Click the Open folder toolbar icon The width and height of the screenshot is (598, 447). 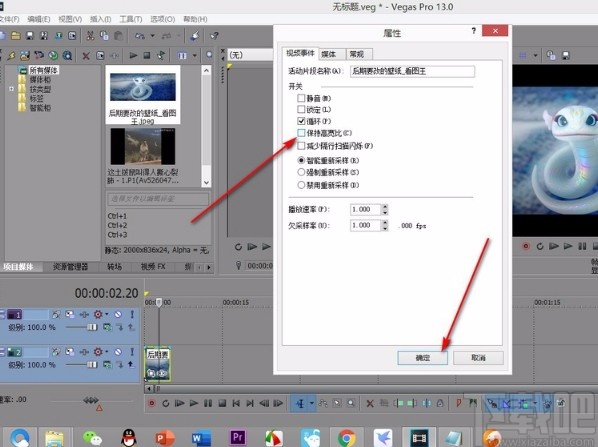click(16, 36)
